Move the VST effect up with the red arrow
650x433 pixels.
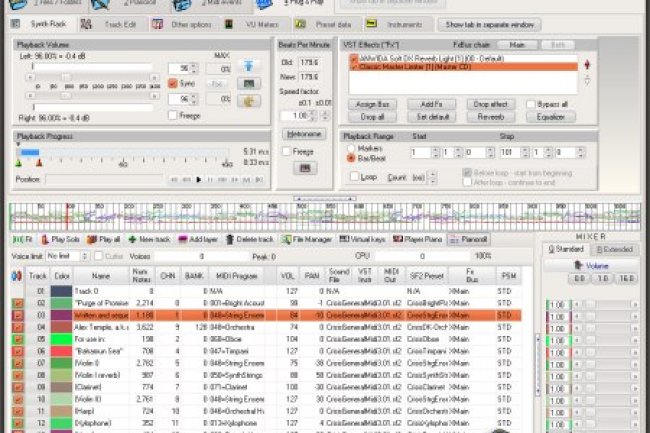click(587, 64)
